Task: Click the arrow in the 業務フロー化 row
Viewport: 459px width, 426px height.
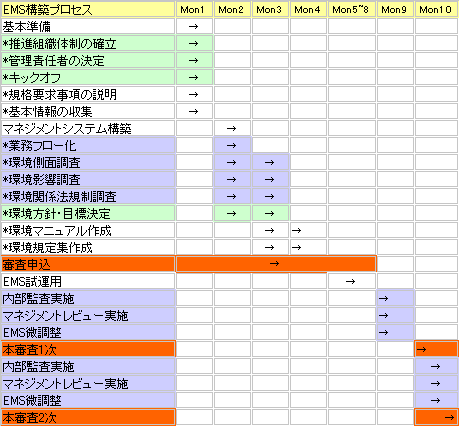Action: point(231,145)
